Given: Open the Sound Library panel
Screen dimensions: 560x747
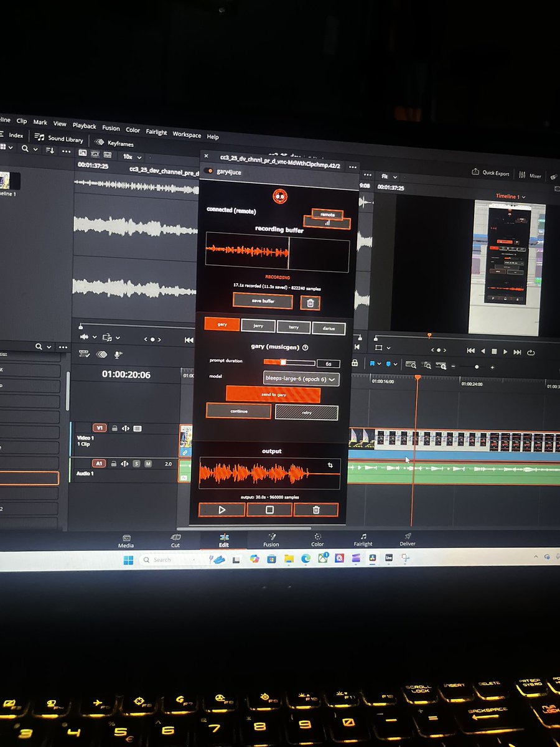Looking at the screenshot, I should [59, 138].
